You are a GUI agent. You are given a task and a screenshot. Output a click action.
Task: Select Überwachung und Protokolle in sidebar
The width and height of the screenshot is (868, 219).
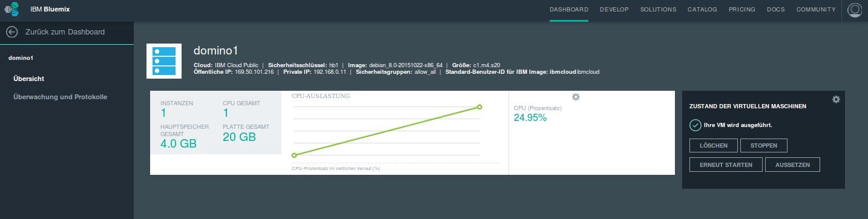click(x=61, y=97)
